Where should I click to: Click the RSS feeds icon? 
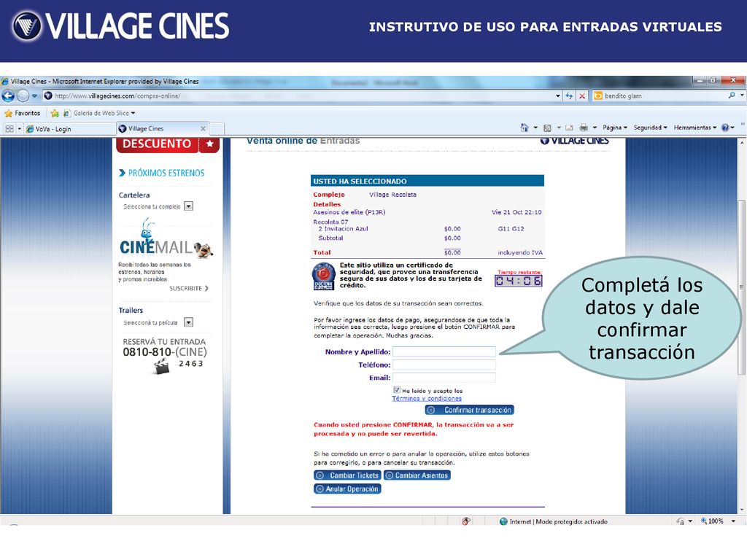point(547,128)
